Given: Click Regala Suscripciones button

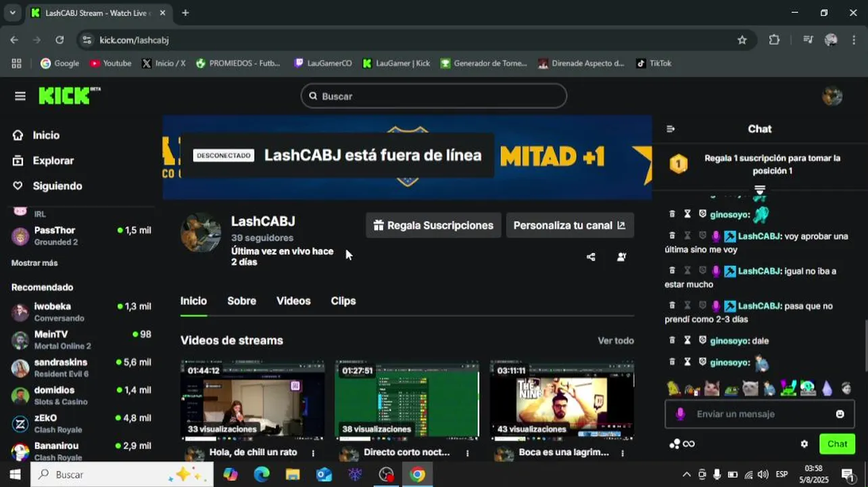Looking at the screenshot, I should click(x=433, y=225).
